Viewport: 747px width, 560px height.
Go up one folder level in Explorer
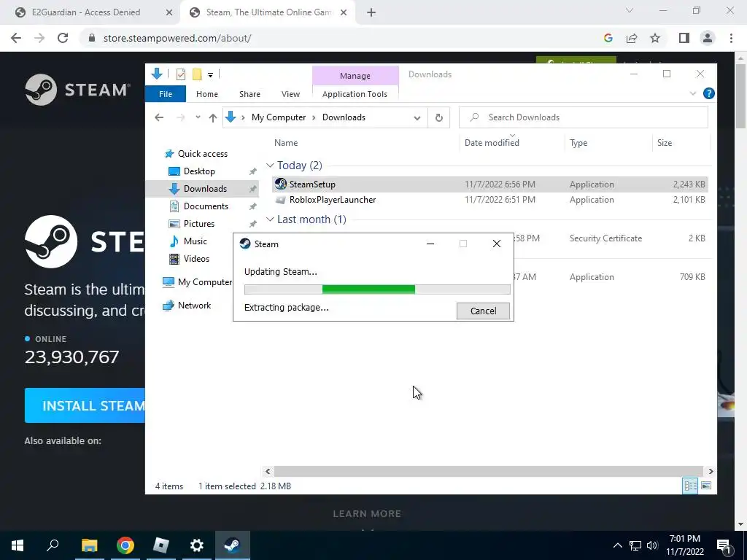click(x=213, y=117)
